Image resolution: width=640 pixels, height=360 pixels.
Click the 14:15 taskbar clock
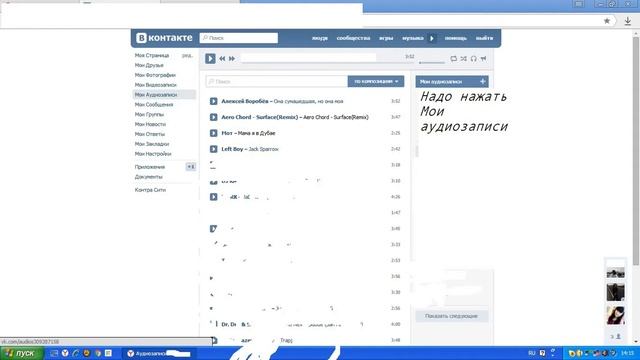(627, 353)
